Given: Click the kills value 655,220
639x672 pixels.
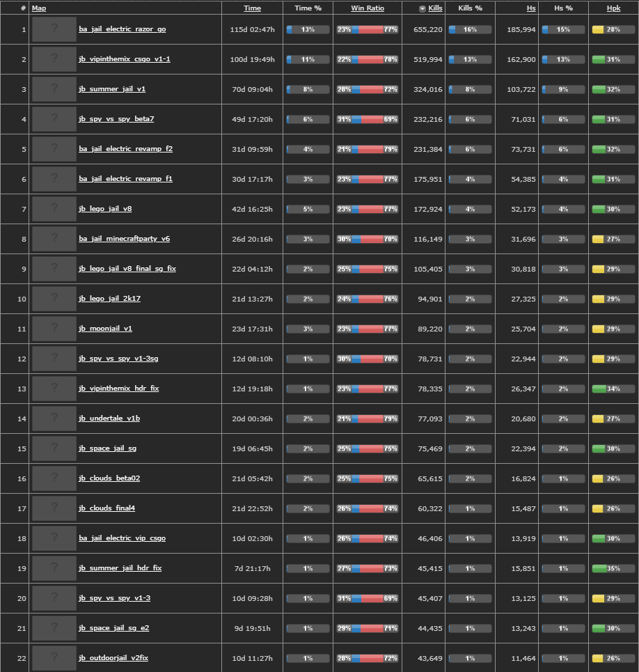Looking at the screenshot, I should 428,29.
